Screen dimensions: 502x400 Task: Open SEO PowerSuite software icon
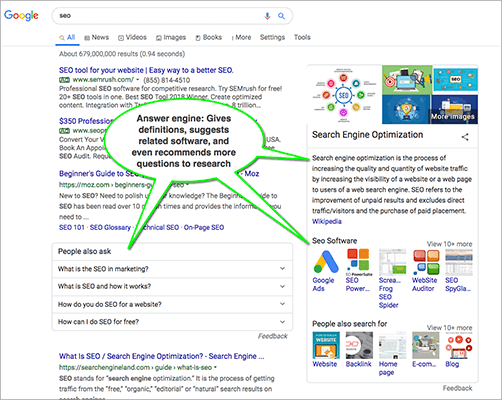(359, 262)
